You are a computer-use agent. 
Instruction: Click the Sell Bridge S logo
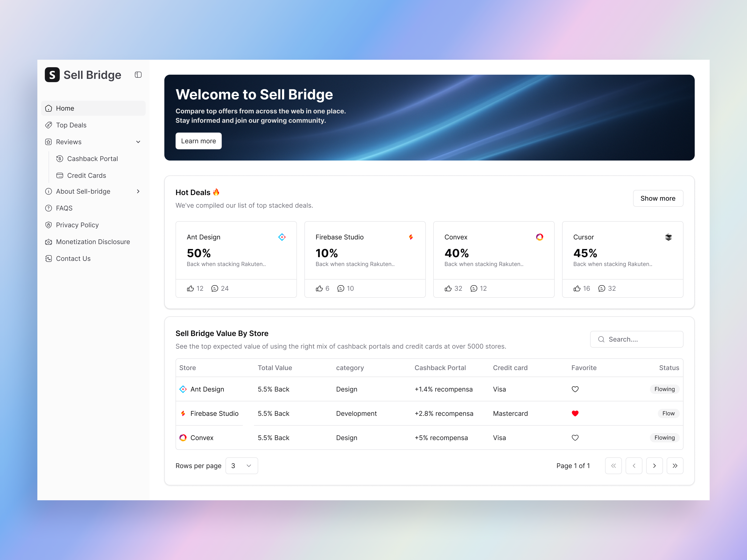click(52, 75)
